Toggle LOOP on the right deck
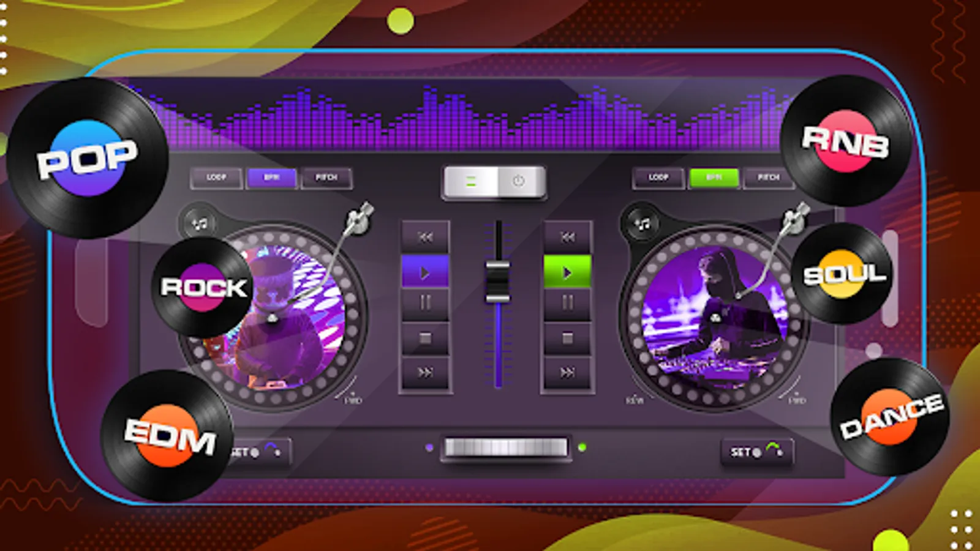The width and height of the screenshot is (980, 551). (x=658, y=178)
